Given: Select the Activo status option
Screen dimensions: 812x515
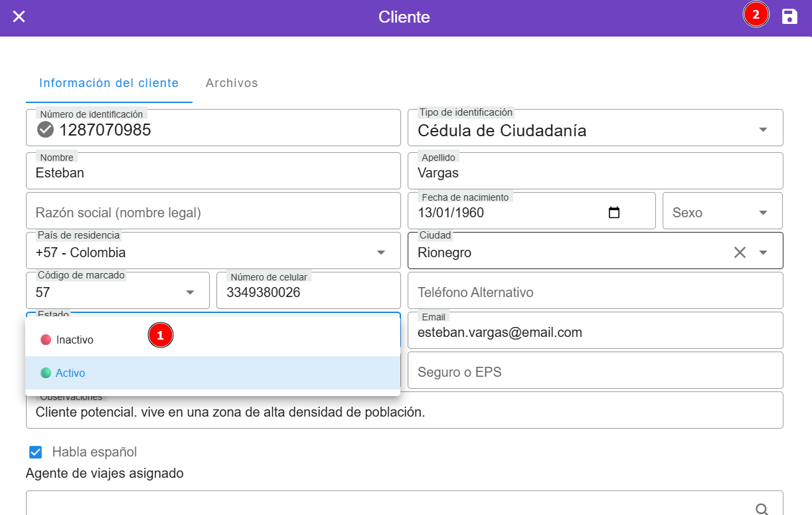Looking at the screenshot, I should pos(70,373).
